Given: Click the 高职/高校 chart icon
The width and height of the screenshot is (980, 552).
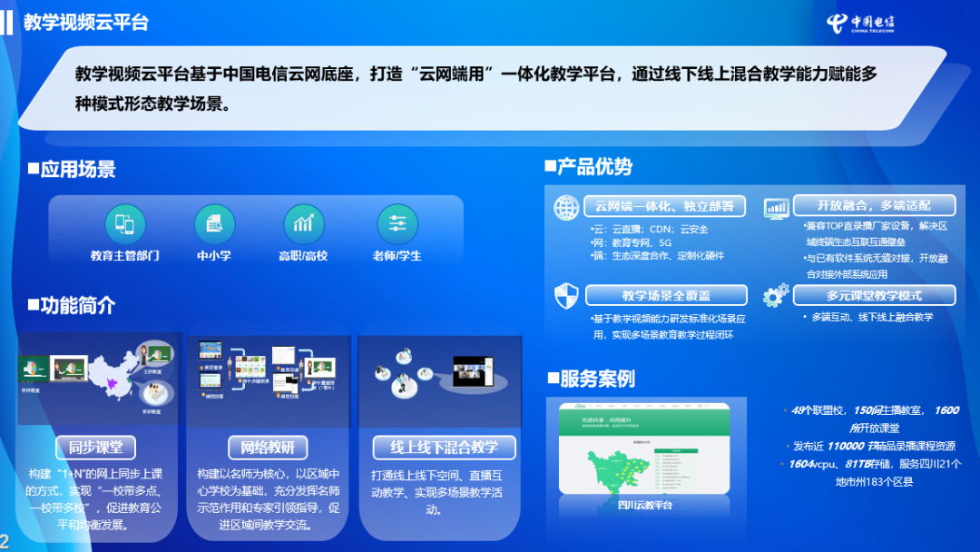Looking at the screenshot, I should click(x=304, y=224).
